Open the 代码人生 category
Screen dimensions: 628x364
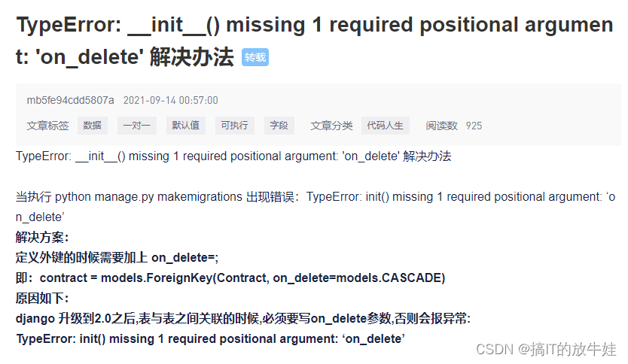point(386,126)
